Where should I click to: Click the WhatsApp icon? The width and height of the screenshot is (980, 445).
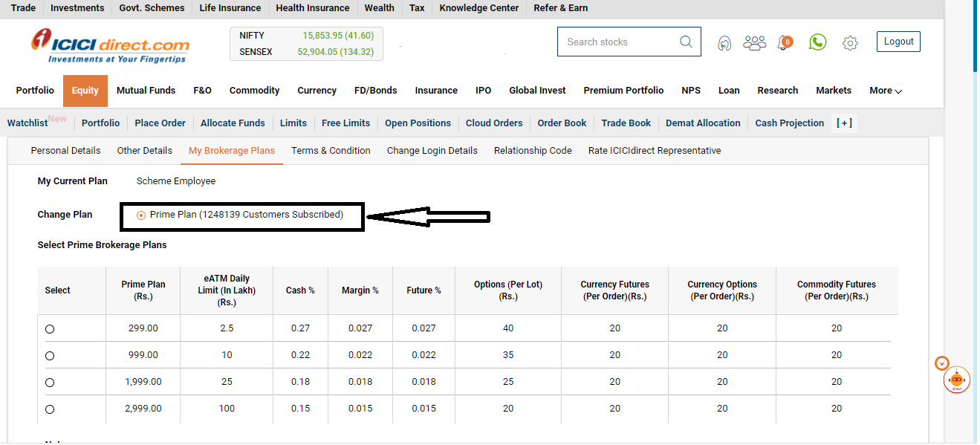tap(818, 42)
